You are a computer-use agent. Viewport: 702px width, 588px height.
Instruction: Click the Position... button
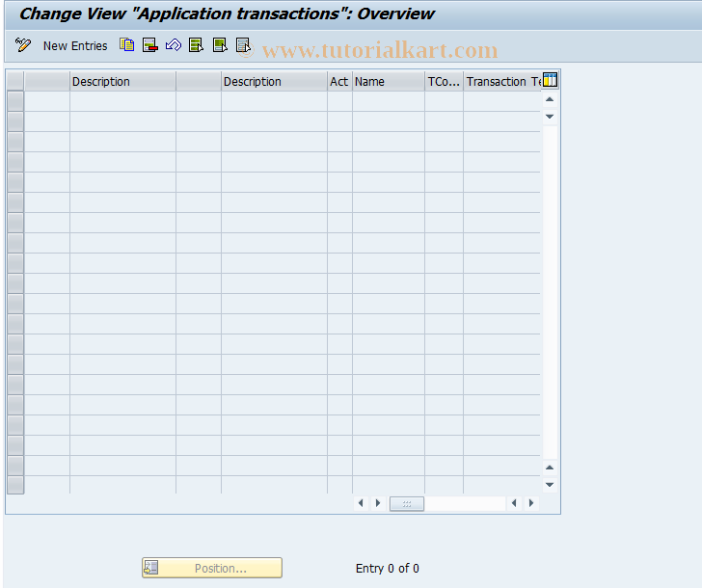coord(212,568)
